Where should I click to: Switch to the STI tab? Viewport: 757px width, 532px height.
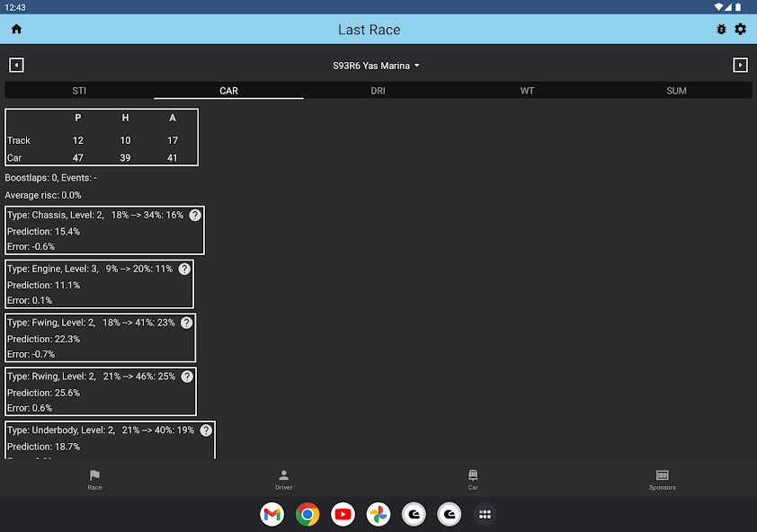tap(79, 90)
